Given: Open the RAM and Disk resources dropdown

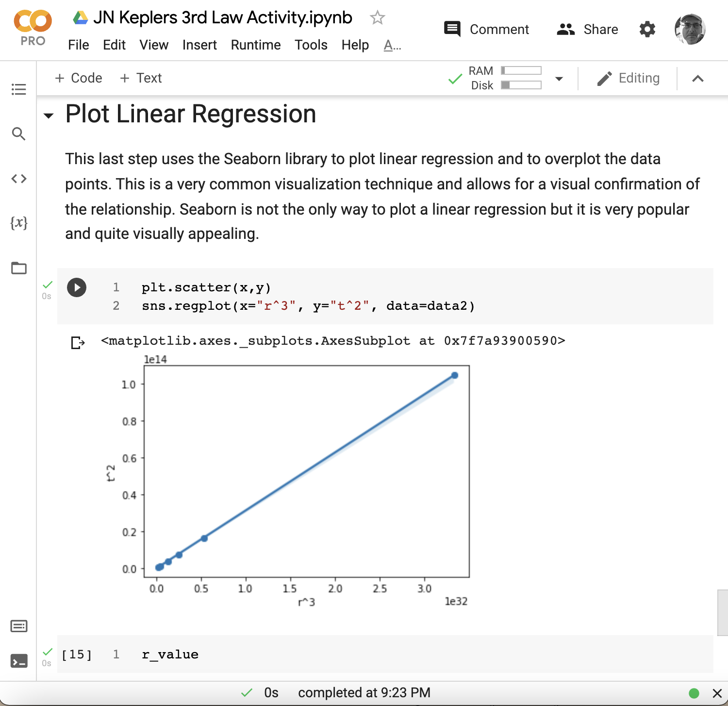Looking at the screenshot, I should point(559,78).
